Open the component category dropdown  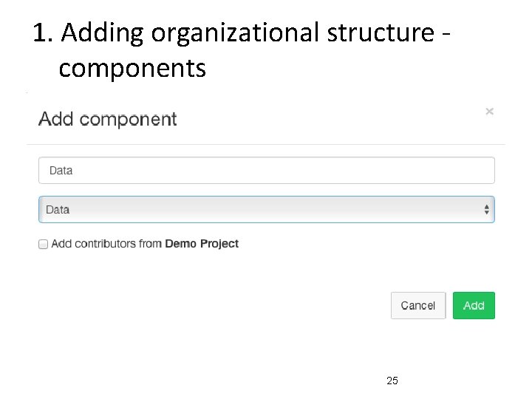coord(266,210)
